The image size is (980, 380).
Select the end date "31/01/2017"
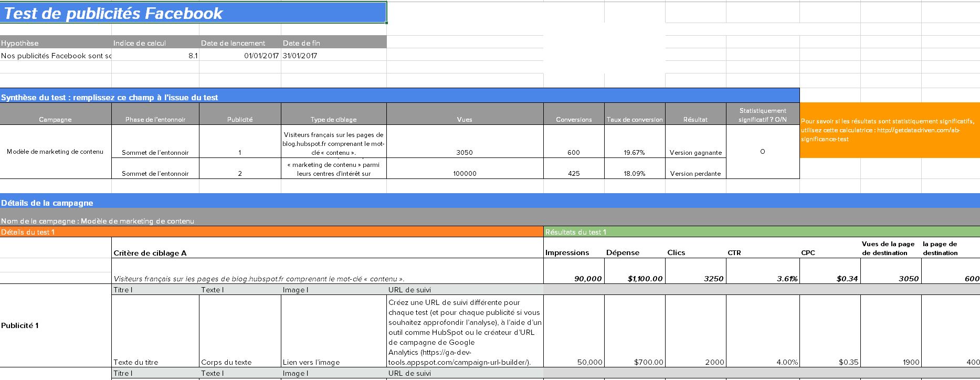point(334,56)
